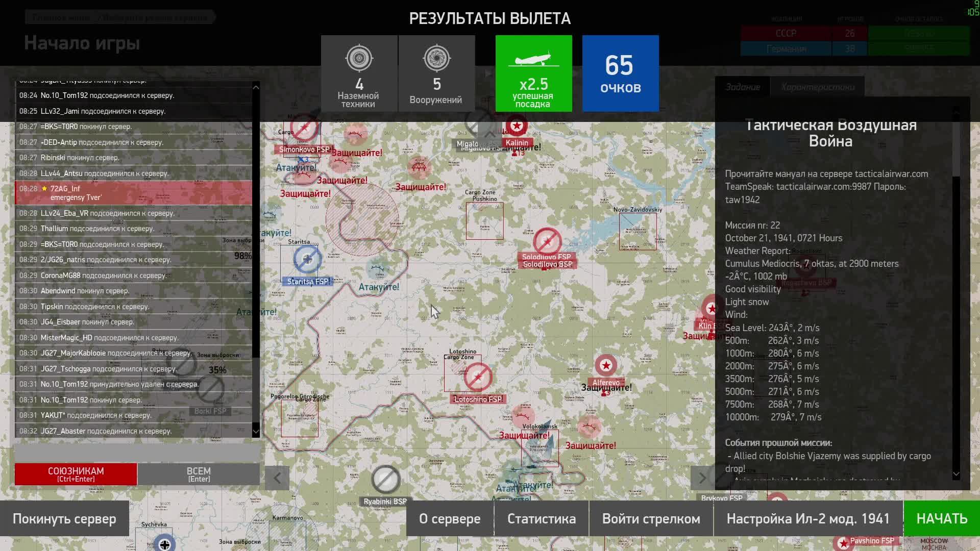Select the ground vehicles icon showing 4 destroyed
Viewport: 980px width, 551px height.
359,59
